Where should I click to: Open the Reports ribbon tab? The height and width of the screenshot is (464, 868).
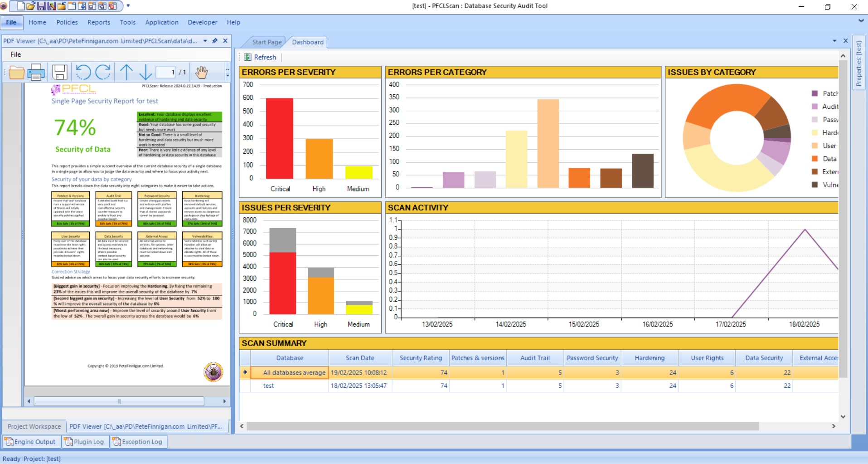99,22
